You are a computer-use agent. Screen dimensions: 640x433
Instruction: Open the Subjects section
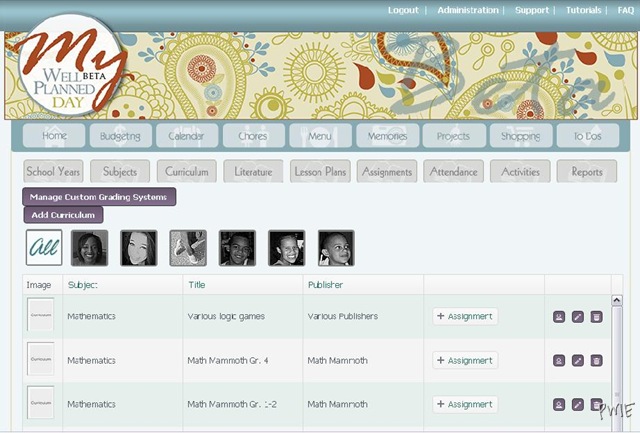pos(120,171)
